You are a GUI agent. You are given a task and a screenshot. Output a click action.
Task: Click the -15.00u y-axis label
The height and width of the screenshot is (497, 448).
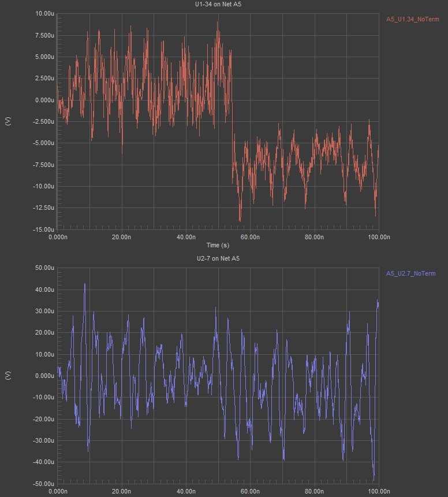pos(44,229)
